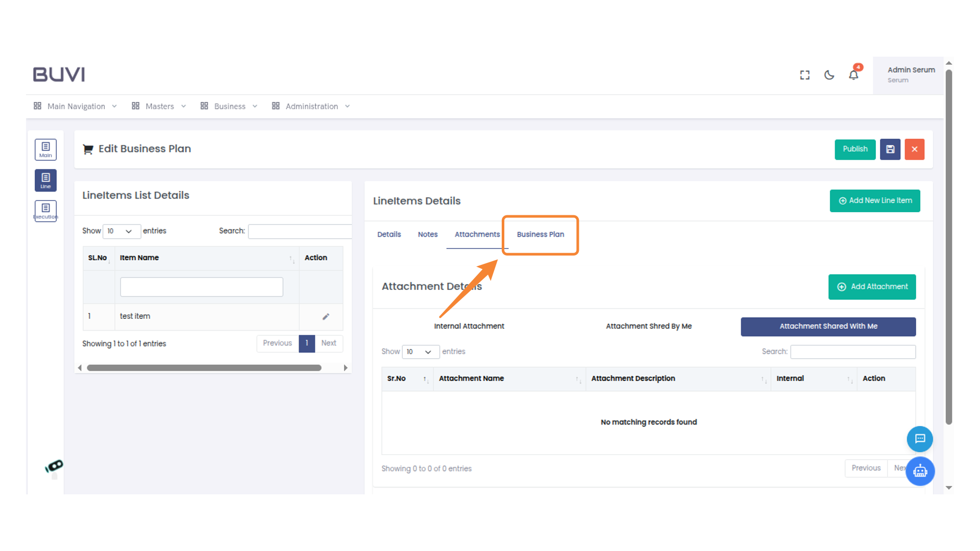Open notifications via bell icon
This screenshot has height=551, width=980.
click(x=853, y=74)
